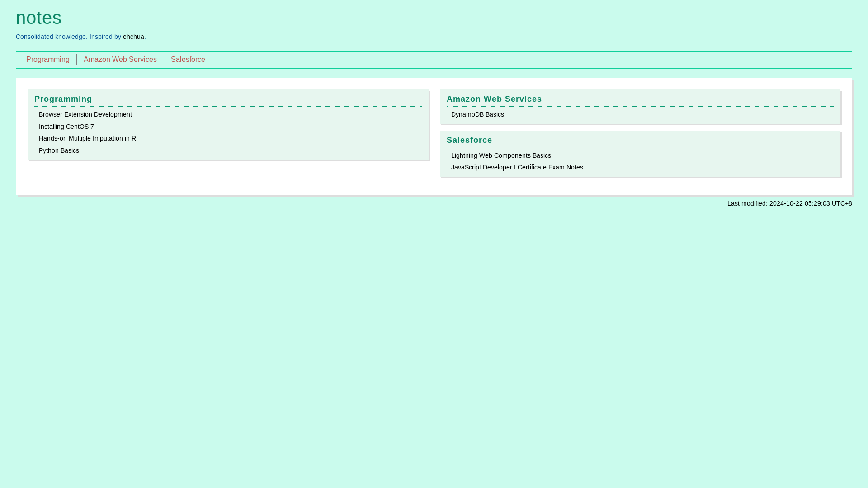Follow the ehchua link
This screenshot has width=868, height=488.
[133, 37]
